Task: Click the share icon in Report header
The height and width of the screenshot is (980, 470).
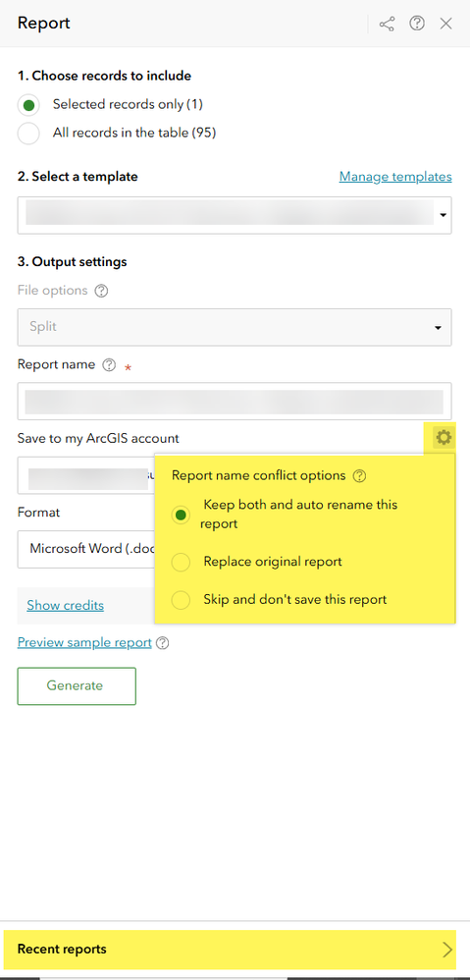Action: click(387, 24)
